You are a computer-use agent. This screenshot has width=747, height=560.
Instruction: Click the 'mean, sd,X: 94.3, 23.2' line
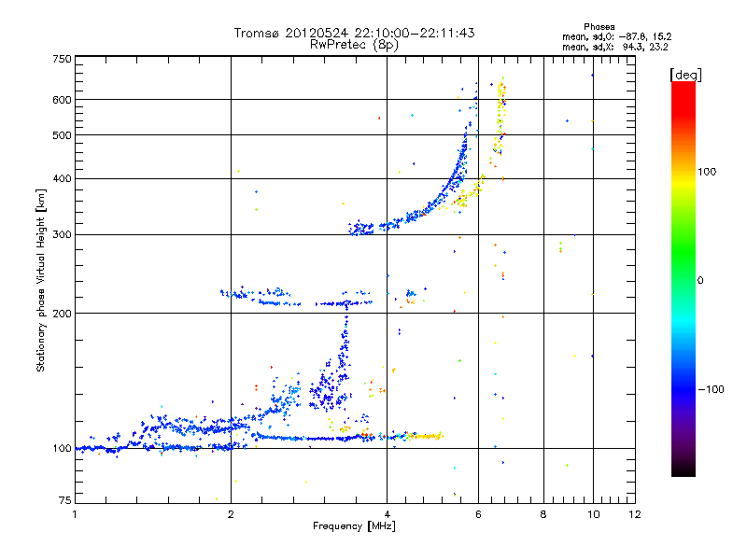(x=615, y=48)
